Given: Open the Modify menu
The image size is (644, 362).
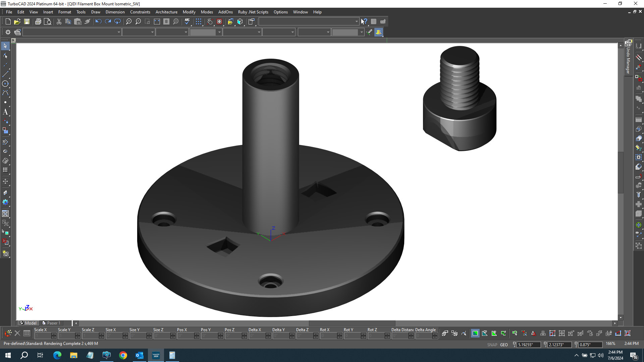Looking at the screenshot, I should (x=189, y=12).
